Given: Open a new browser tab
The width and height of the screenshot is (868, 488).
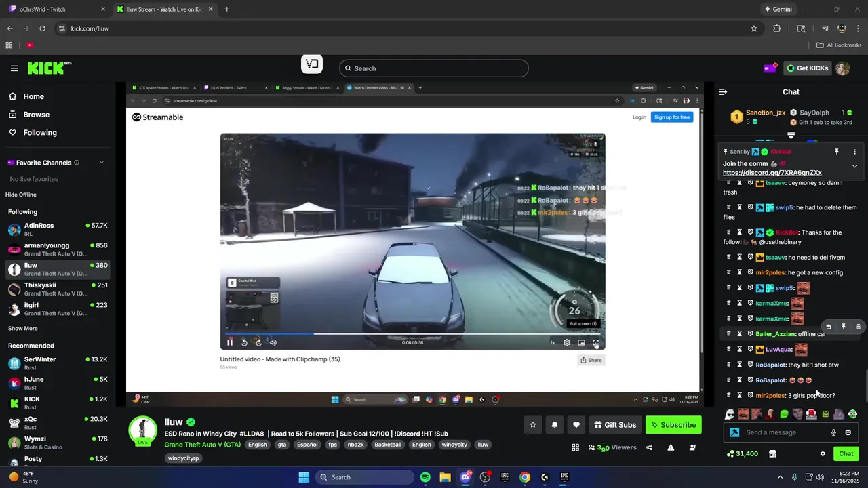Looking at the screenshot, I should pos(226,9).
